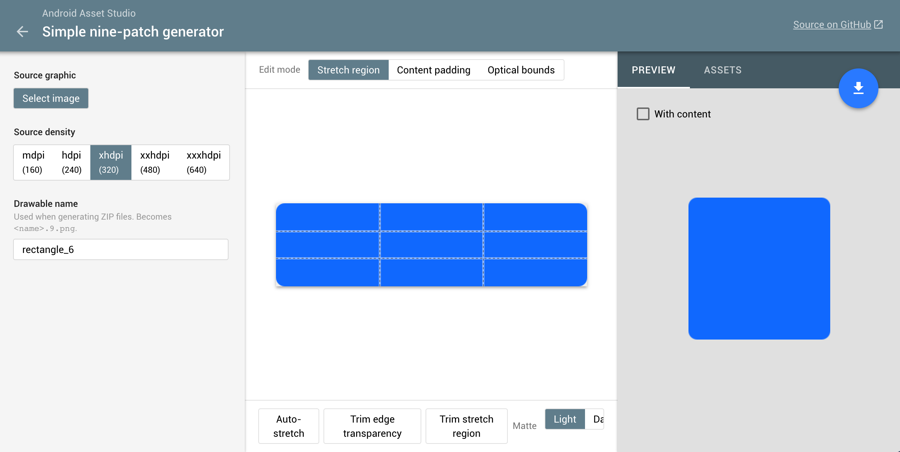900x452 pixels.
Task: Switch edit mode to Optical bounds
Action: [521, 70]
